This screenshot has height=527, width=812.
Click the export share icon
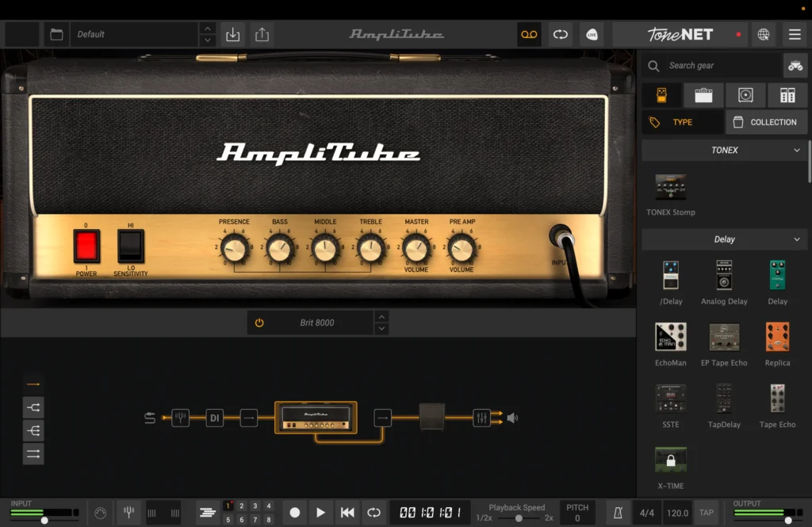click(262, 35)
